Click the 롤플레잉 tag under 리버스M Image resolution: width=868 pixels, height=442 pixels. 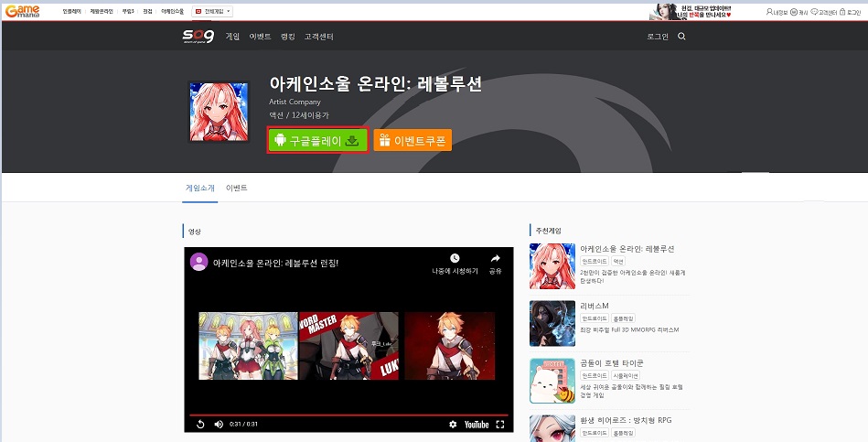coord(623,318)
